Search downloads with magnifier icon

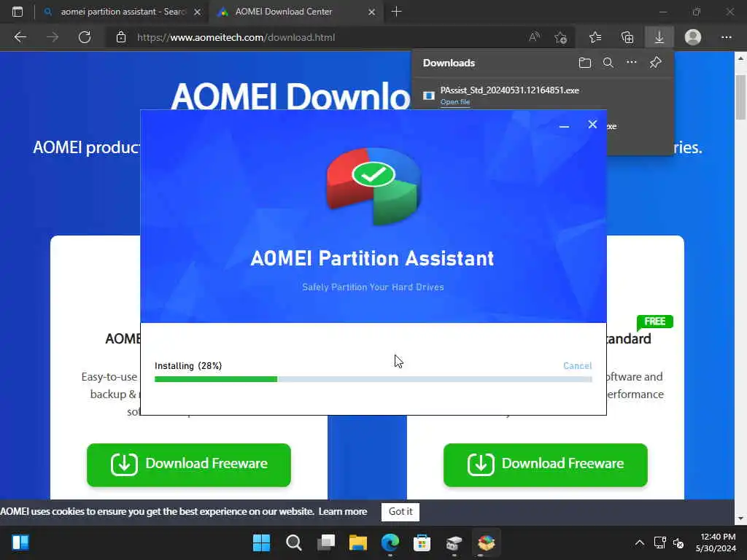(608, 63)
